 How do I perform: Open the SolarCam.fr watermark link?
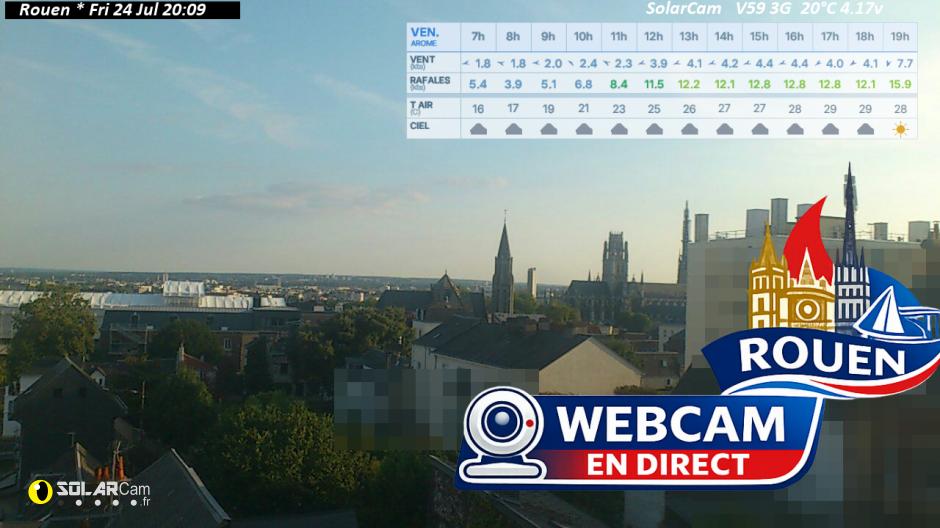[x=90, y=492]
